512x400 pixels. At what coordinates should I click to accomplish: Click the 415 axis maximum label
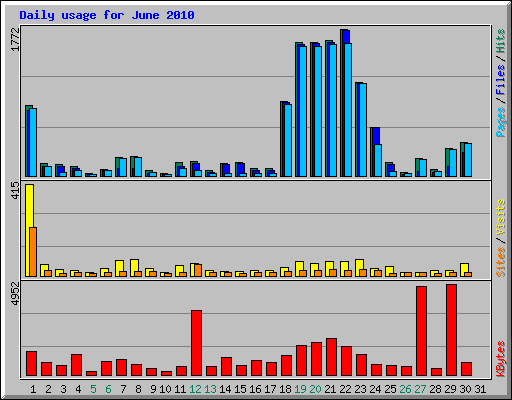(x=15, y=191)
